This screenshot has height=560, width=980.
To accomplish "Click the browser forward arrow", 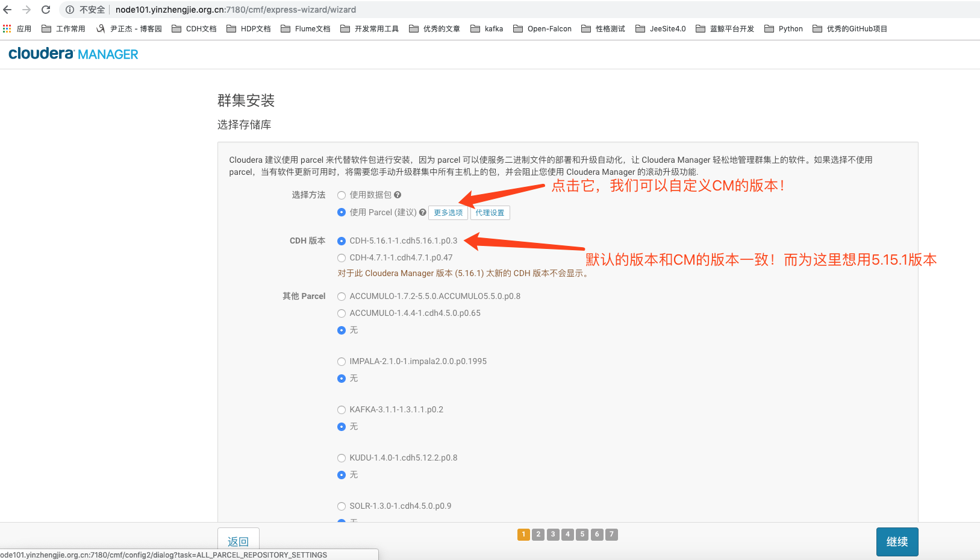I will pyautogui.click(x=27, y=10).
